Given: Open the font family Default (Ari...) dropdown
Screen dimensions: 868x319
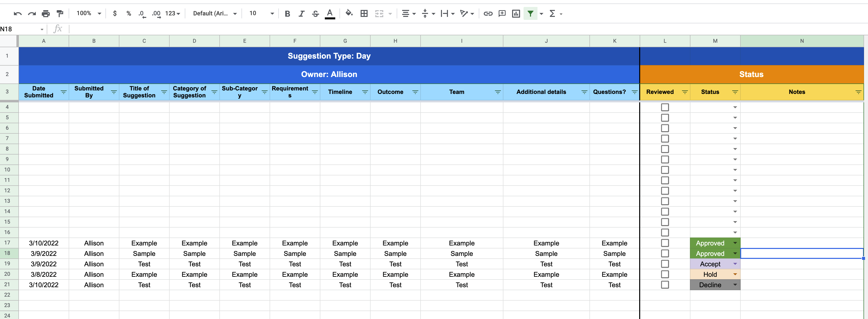Looking at the screenshot, I should 215,13.
